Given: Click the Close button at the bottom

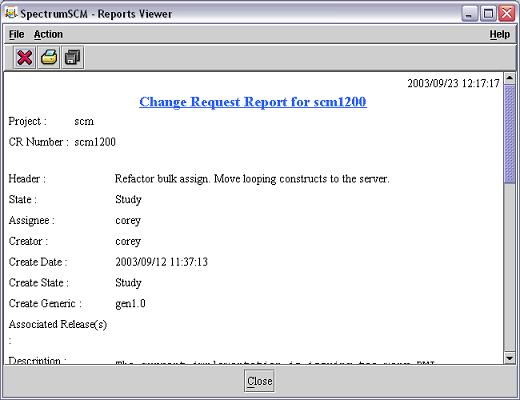Looking at the screenshot, I should point(259,381).
